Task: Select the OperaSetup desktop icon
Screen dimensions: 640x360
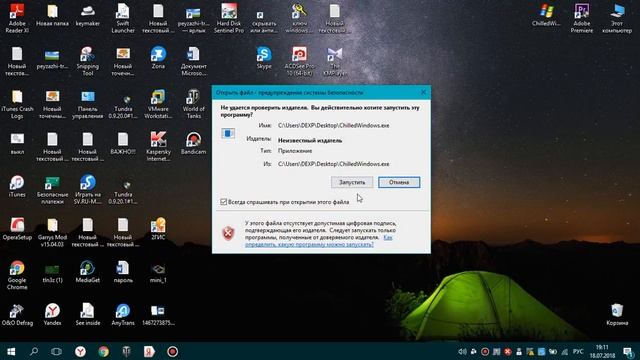Action: (17, 229)
